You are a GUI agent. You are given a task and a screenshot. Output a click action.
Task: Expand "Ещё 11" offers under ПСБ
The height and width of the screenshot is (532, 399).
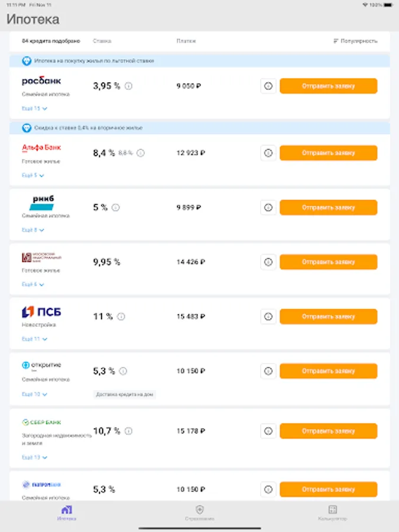pos(34,339)
